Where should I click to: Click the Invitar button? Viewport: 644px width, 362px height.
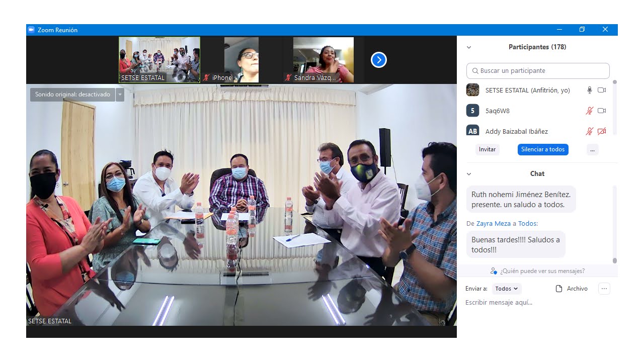488,149
